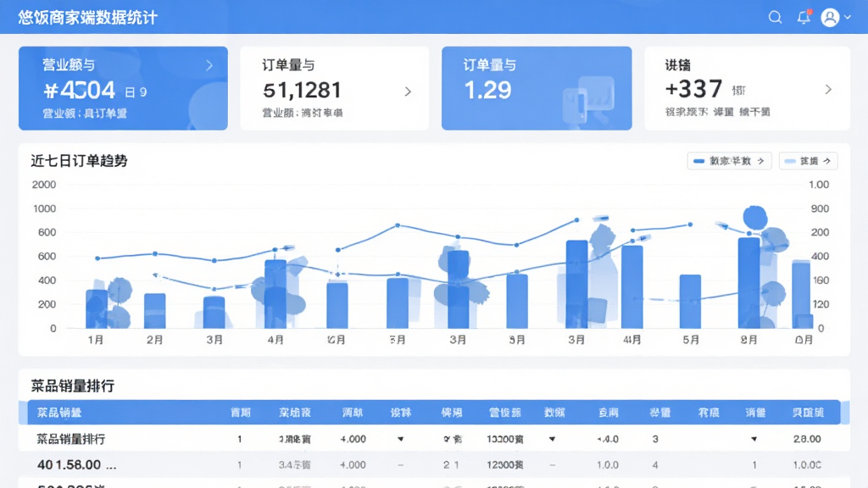The height and width of the screenshot is (488, 868).
Task: Open the search magnifier icon
Action: pyautogui.click(x=775, y=17)
